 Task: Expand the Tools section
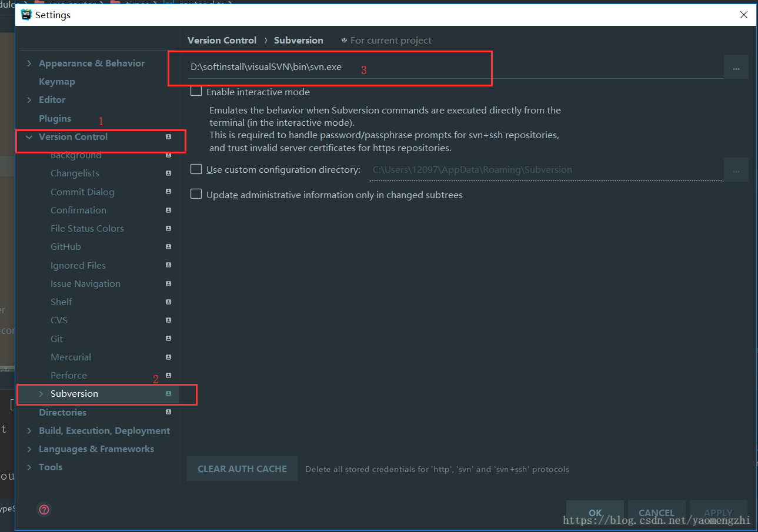point(29,467)
